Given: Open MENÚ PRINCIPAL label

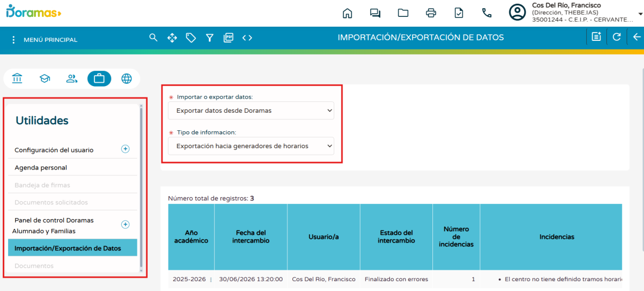Looking at the screenshot, I should point(51,40).
